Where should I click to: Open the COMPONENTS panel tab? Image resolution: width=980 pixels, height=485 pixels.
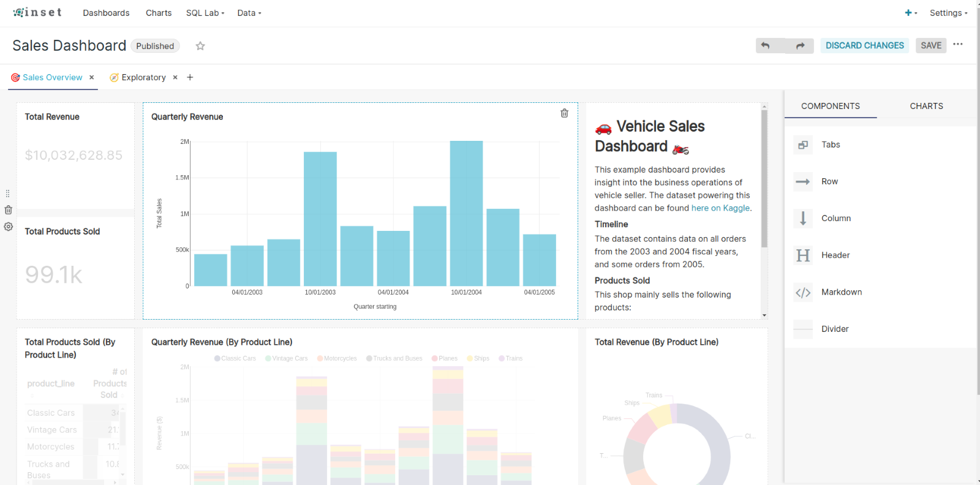coord(831,106)
